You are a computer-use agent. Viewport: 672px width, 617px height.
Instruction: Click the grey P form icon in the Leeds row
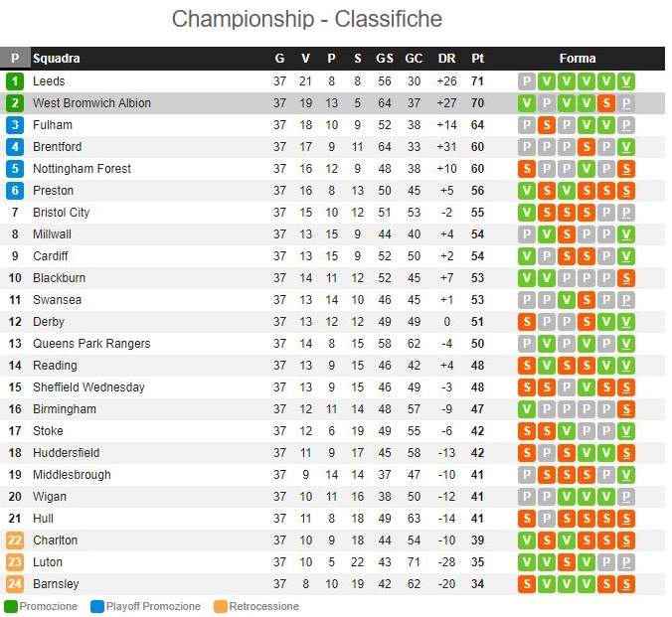click(527, 81)
